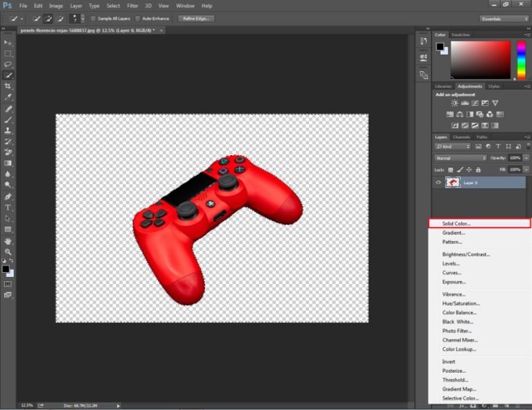Expand the Essentials workspace dropdown
The height and width of the screenshot is (410, 532).
(504, 19)
